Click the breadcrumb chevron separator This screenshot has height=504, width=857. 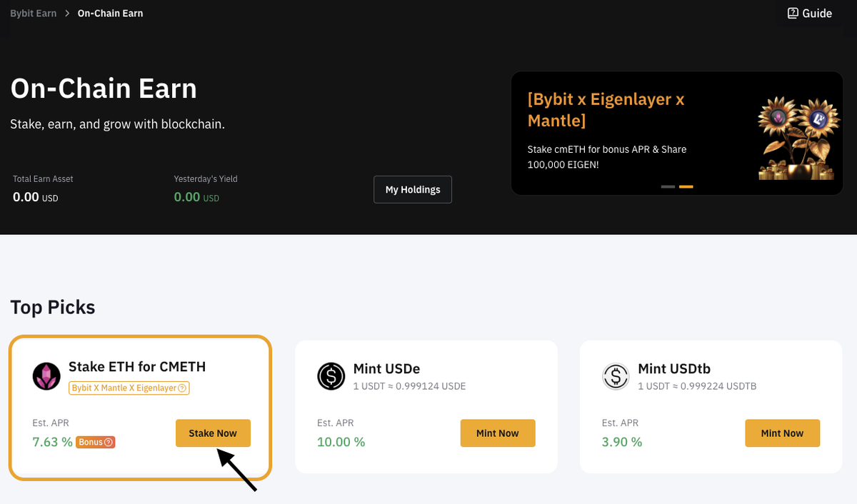[67, 13]
